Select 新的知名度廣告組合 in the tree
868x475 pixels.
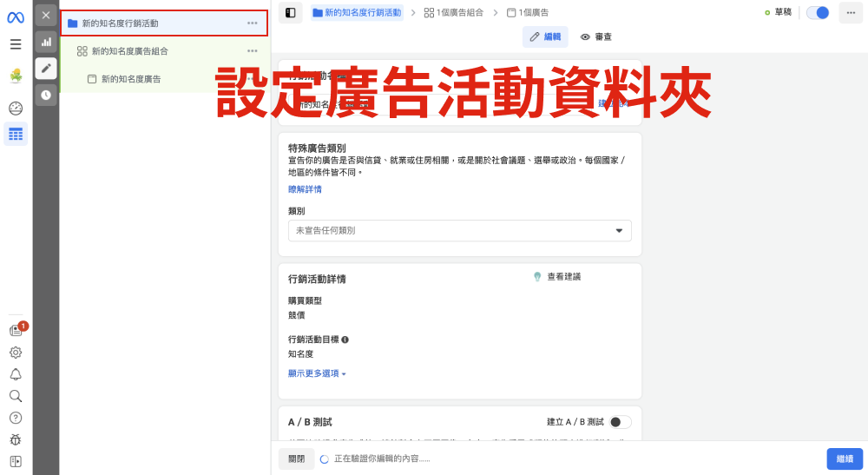[x=130, y=51]
